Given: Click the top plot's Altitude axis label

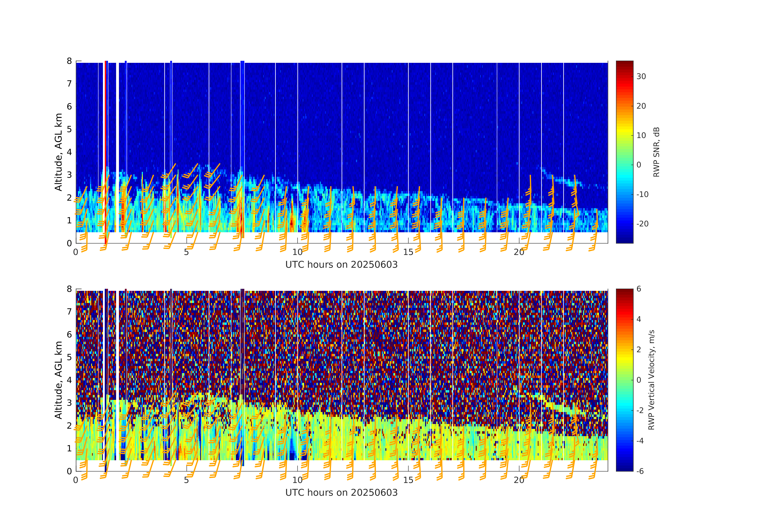Looking at the screenshot, I should [x=58, y=152].
